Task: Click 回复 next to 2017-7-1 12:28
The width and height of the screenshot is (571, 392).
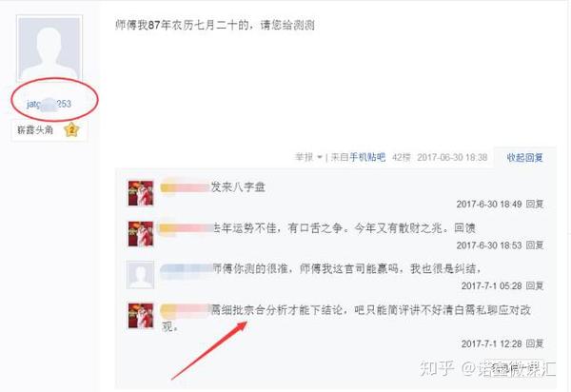Action: coord(535,343)
